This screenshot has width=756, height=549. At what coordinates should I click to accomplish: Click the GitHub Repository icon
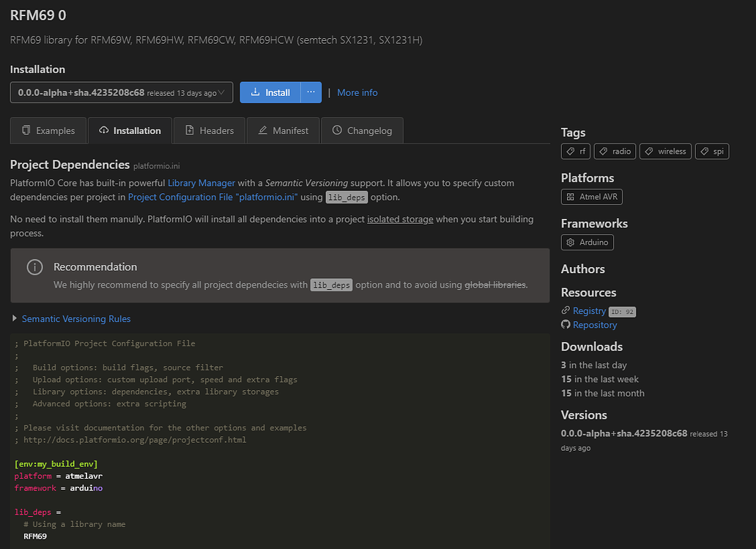click(x=566, y=324)
